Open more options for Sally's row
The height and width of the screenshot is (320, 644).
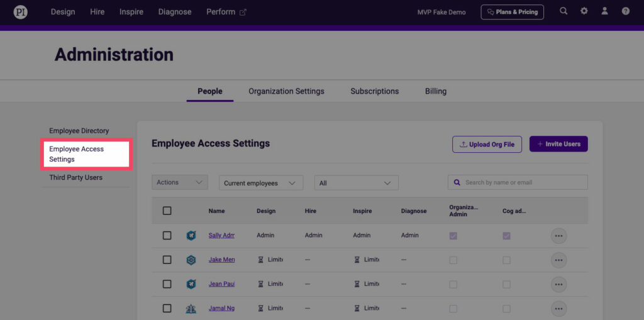coord(558,236)
